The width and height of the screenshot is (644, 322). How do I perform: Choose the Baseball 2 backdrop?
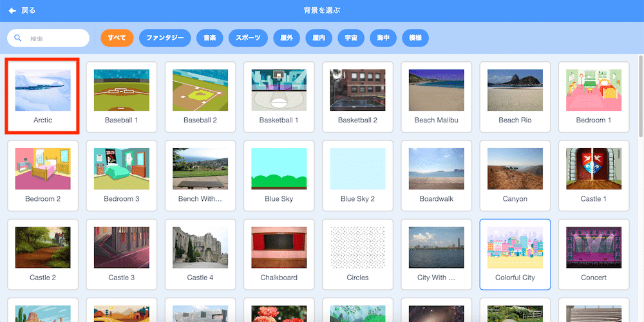(x=200, y=97)
